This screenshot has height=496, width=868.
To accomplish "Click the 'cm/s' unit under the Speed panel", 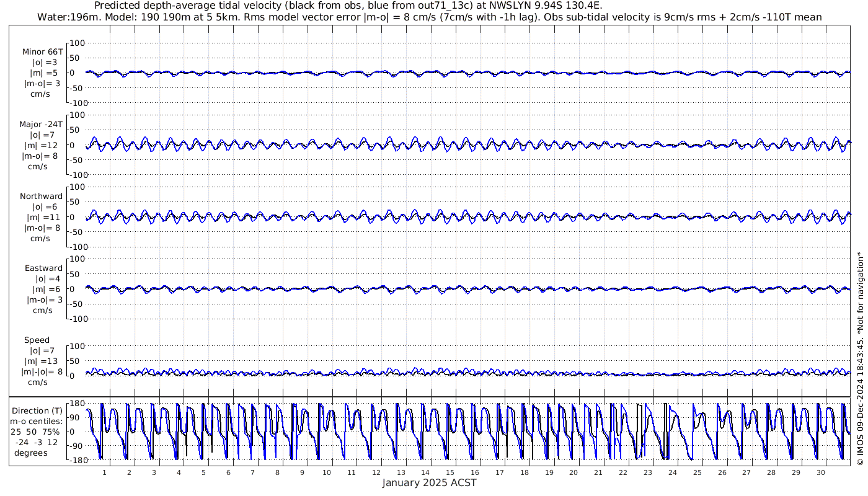I will 37,383.
